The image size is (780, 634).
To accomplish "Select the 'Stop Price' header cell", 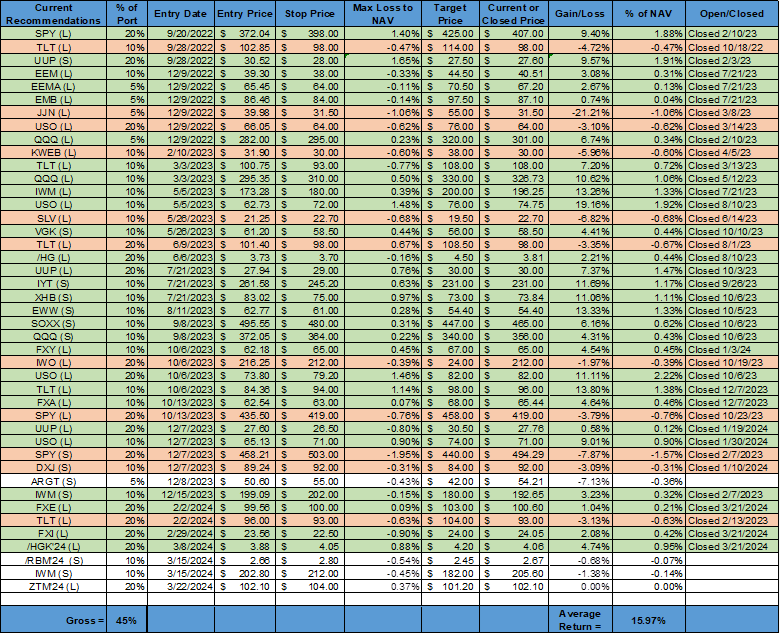I will pos(309,14).
